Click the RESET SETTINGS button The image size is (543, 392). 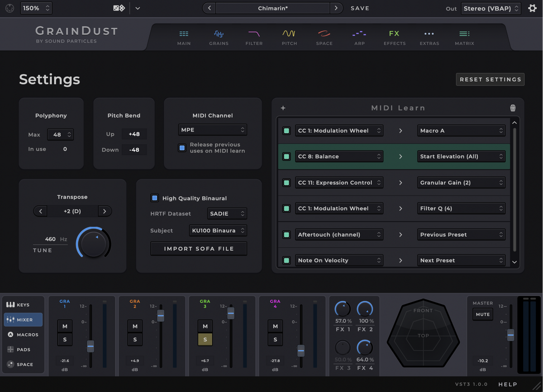(x=490, y=79)
